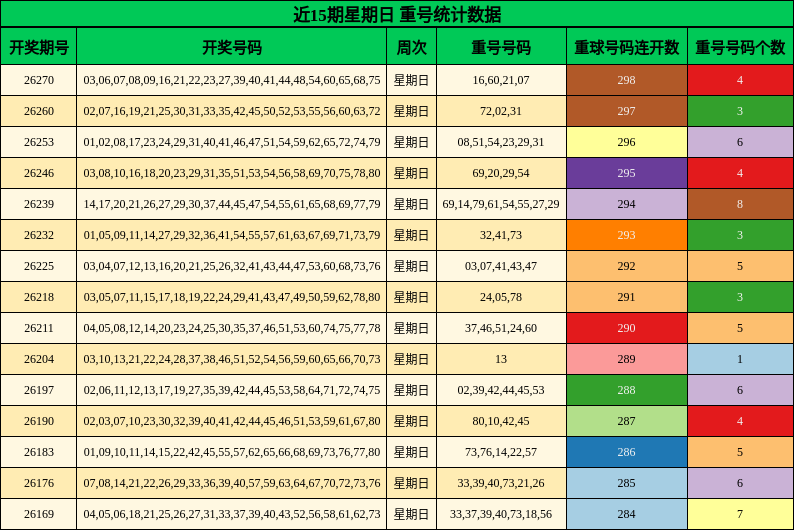Screen dimensions: 794x530
Task: Click repeat numbers 69,20,29,54
Action: pyautogui.click(x=501, y=173)
